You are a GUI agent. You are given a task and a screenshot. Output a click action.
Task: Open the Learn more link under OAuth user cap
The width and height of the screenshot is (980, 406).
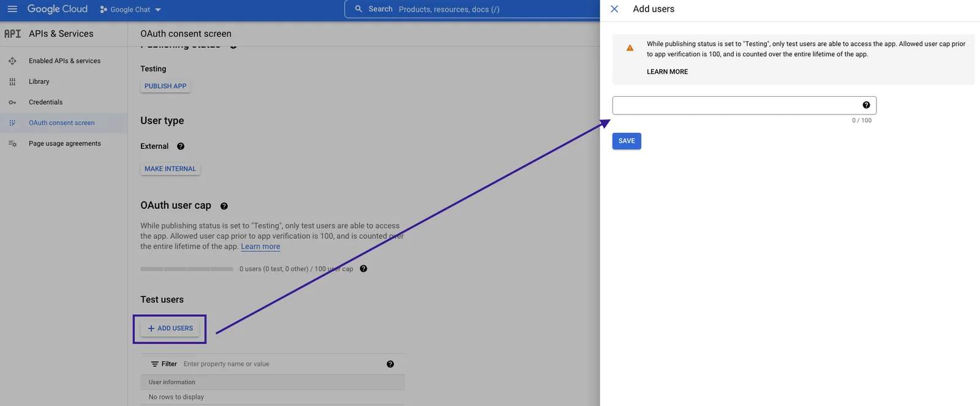[x=260, y=247]
